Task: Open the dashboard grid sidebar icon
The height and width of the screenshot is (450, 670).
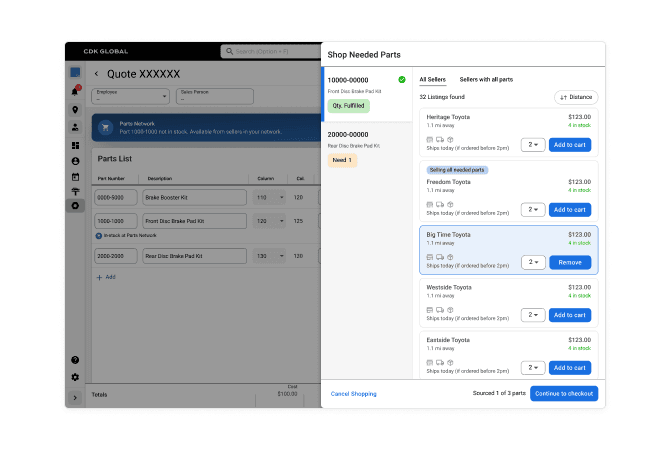Action: (75, 145)
